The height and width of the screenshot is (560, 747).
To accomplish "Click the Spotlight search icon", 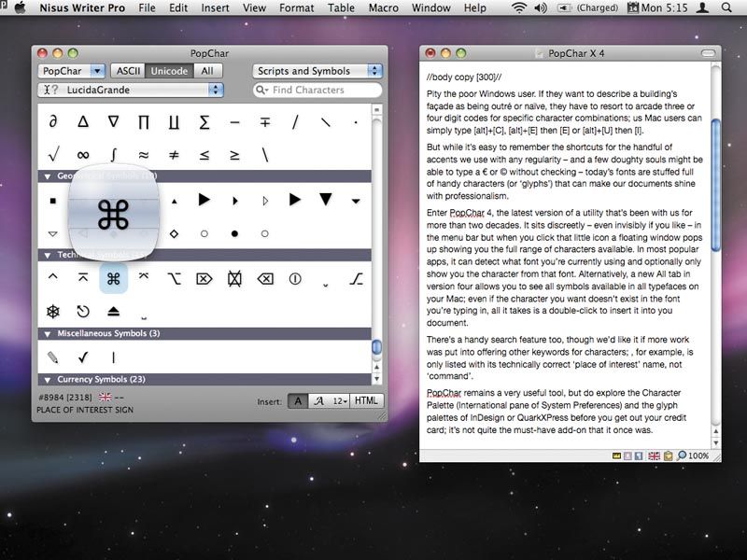I will coord(726,7).
